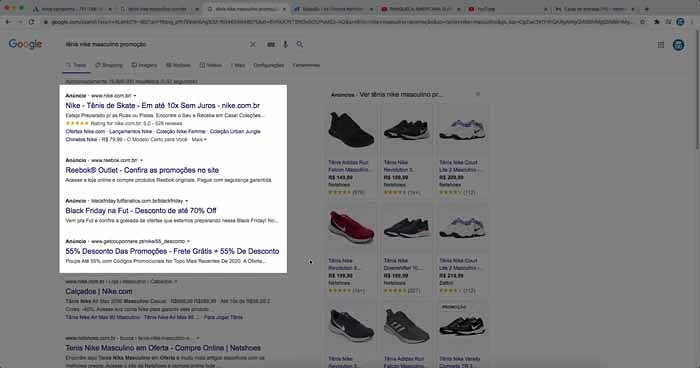The width and height of the screenshot is (700, 368).
Task: Expand dropdown arrow next to www.reebok.com.br ad
Action: point(141,160)
